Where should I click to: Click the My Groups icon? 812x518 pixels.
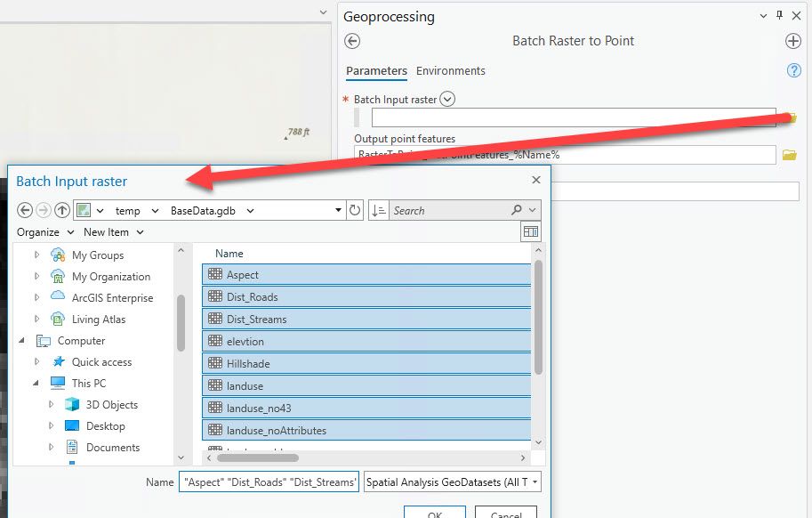[x=58, y=255]
